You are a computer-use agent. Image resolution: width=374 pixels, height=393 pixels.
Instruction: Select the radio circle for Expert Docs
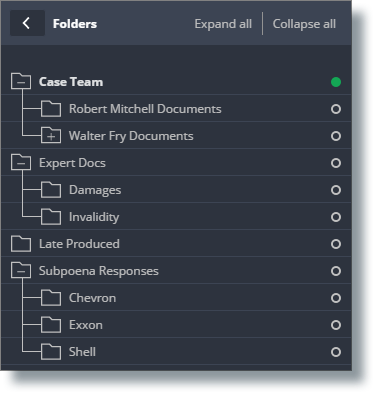pyautogui.click(x=336, y=163)
